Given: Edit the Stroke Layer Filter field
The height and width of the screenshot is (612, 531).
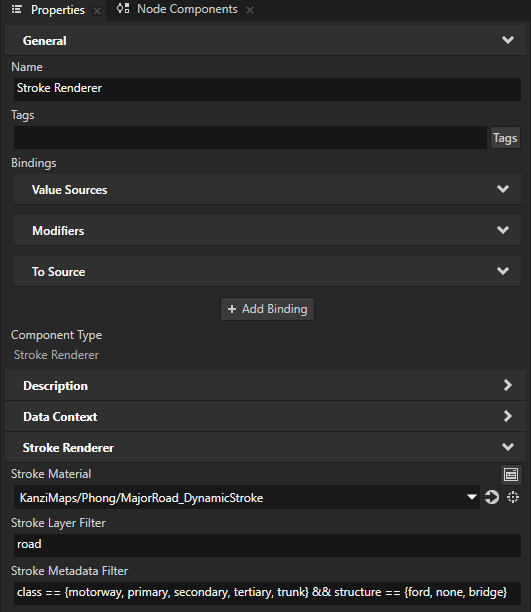Looking at the screenshot, I should point(267,545).
